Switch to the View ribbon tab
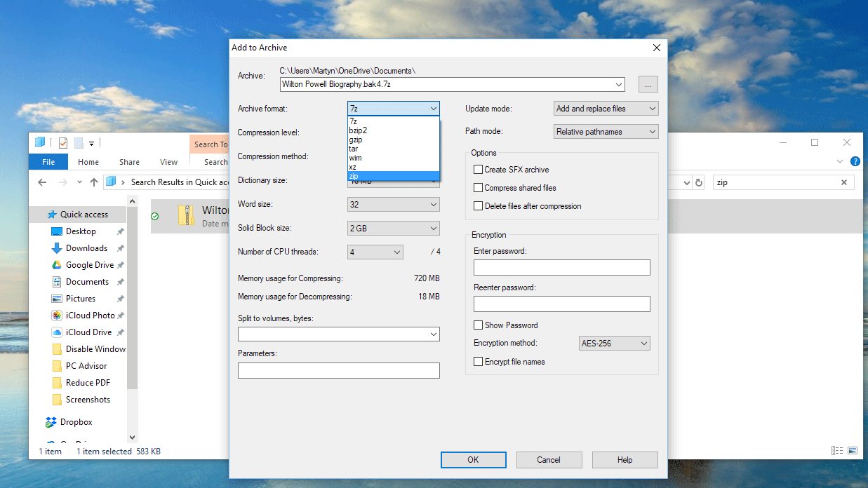 pos(168,161)
